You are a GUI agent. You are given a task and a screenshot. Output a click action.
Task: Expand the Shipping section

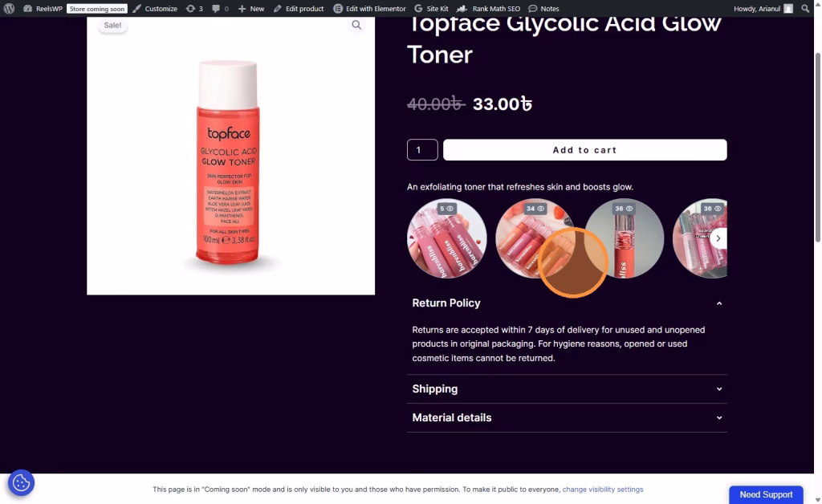click(x=567, y=388)
